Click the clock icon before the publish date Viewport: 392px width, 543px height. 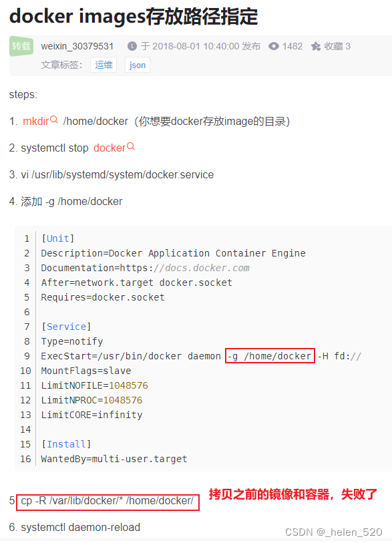[134, 45]
